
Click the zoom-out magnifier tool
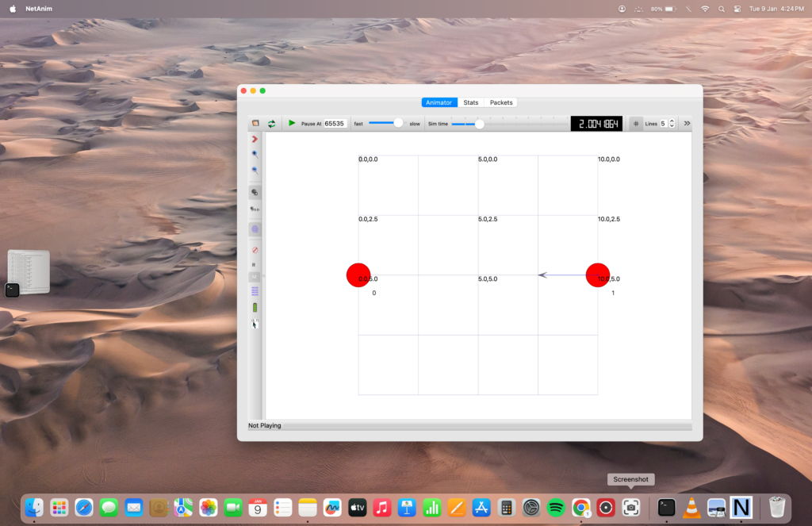coord(255,171)
